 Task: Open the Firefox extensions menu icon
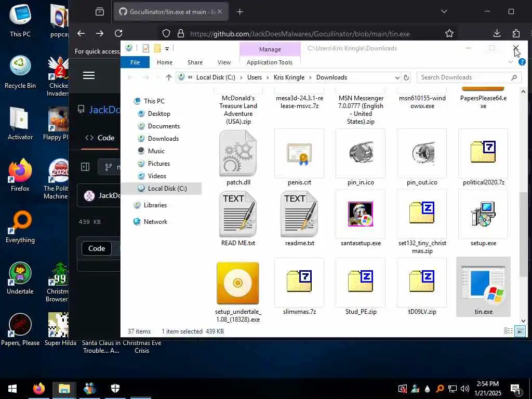pos(516,33)
